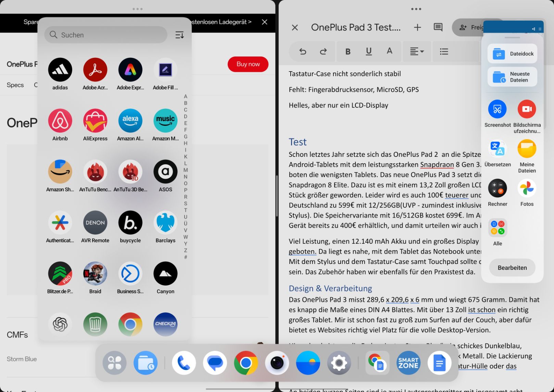Expand the Alle apps folder in sidebar
Viewport: 554px width, 392px height.
click(498, 228)
